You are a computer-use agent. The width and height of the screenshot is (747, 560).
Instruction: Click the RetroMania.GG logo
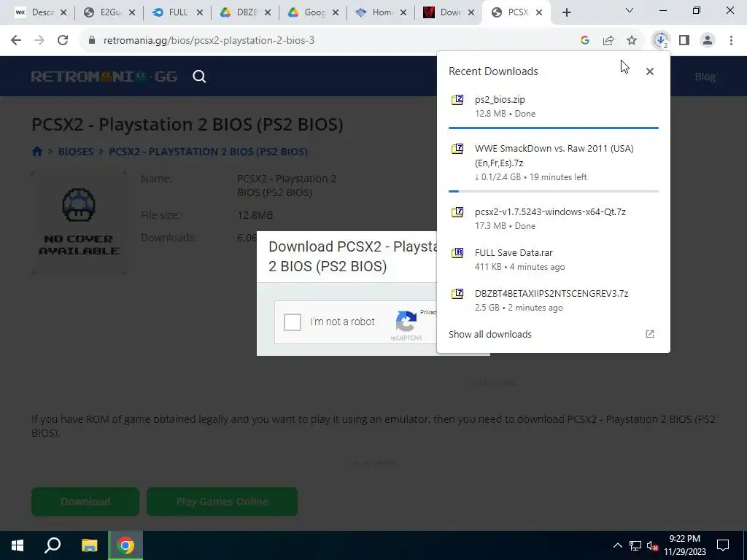pos(104,77)
